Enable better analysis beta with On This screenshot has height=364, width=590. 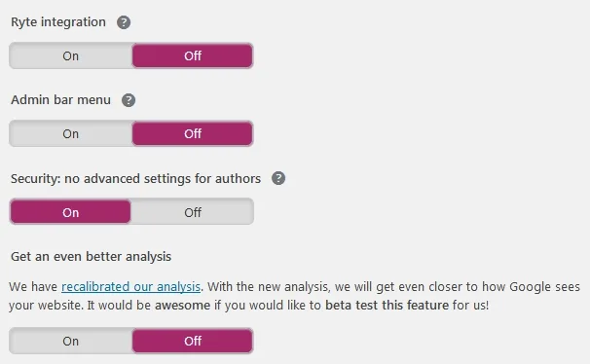[71, 341]
